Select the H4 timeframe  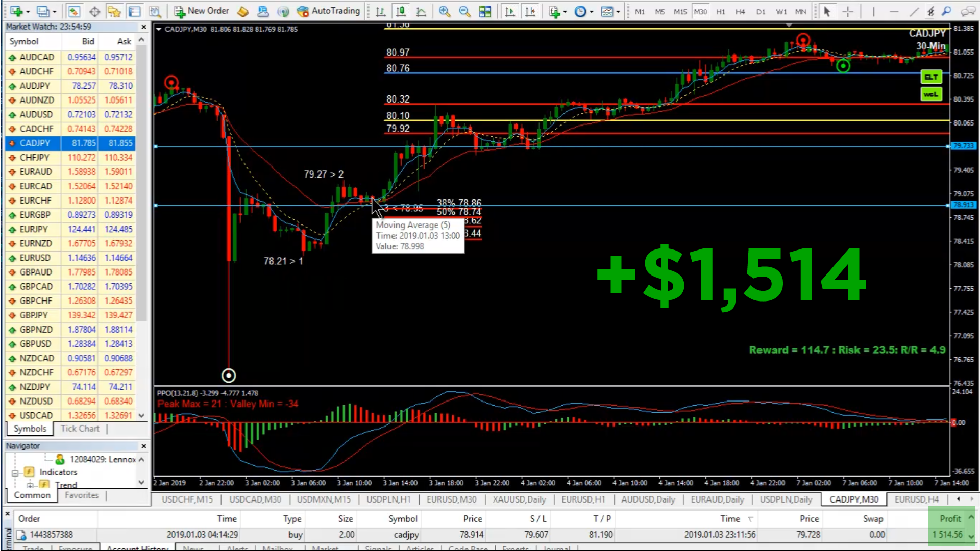click(740, 11)
